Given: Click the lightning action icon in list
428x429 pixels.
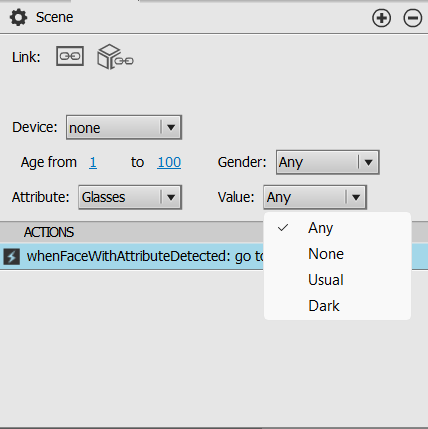Looking at the screenshot, I should click(12, 257).
